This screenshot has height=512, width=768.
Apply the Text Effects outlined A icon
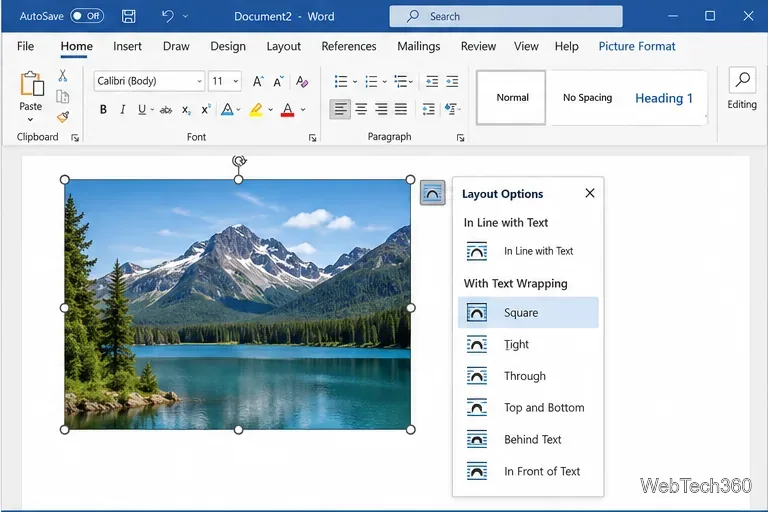(x=227, y=109)
